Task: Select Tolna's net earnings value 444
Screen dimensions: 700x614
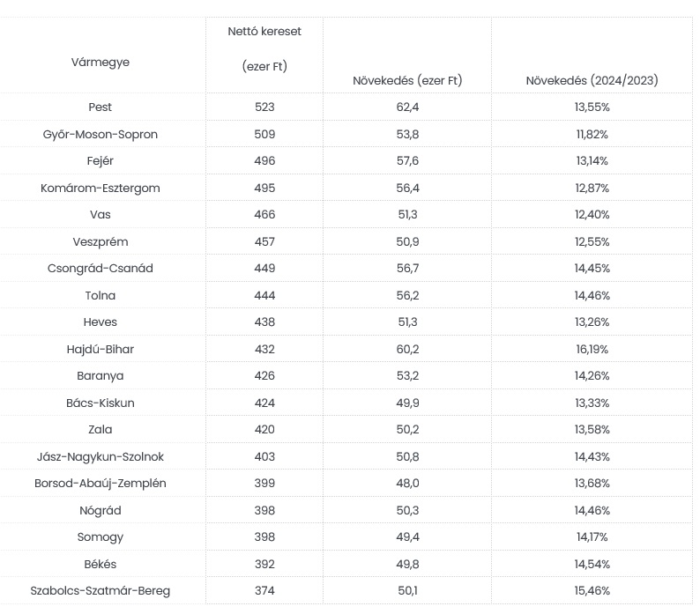Action: click(264, 295)
